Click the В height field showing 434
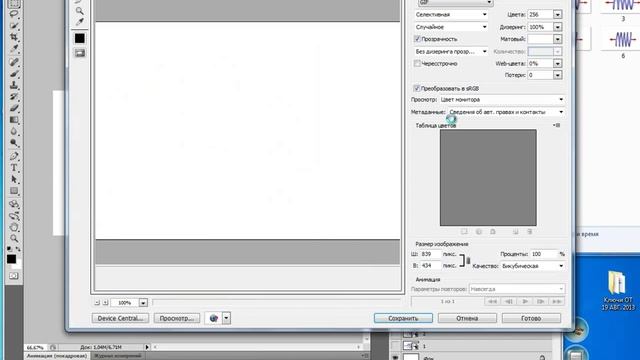 coord(431,266)
